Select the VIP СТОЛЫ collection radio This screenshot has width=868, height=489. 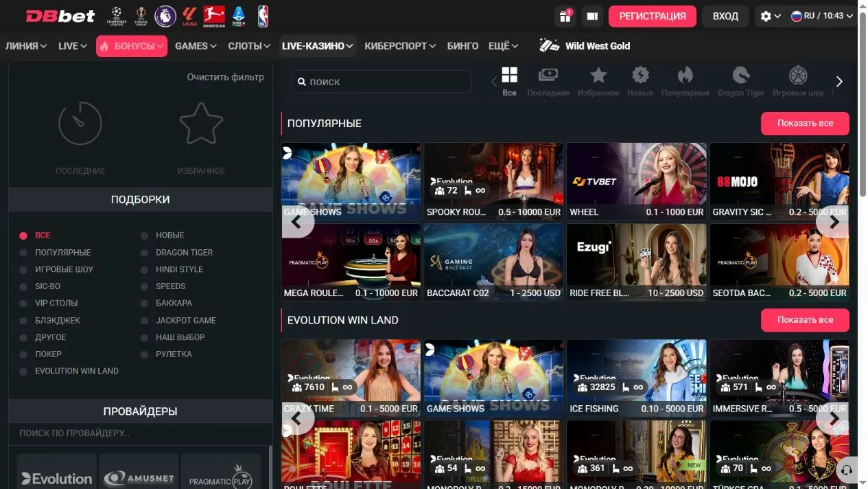pos(23,304)
